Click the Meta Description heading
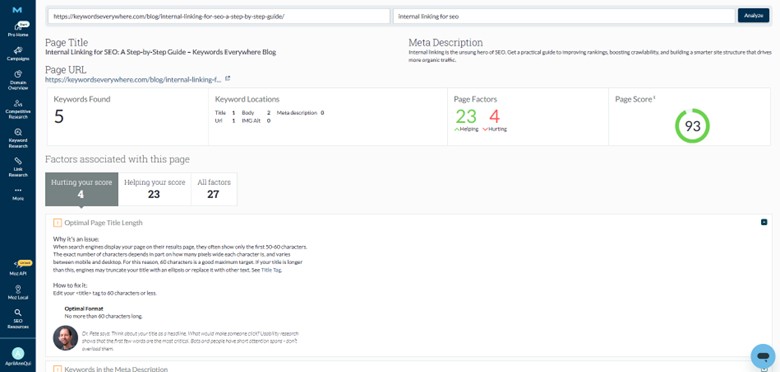This screenshot has width=780, height=372. (x=445, y=43)
